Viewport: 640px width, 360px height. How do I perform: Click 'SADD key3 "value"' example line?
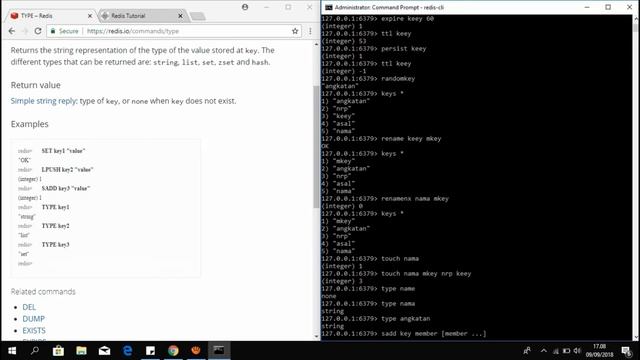tap(66, 188)
